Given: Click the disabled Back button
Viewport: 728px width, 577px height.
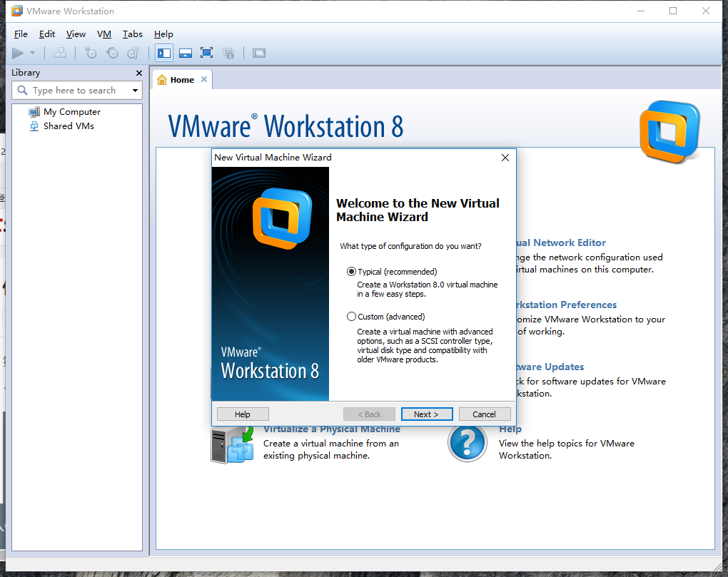Looking at the screenshot, I should click(x=369, y=414).
